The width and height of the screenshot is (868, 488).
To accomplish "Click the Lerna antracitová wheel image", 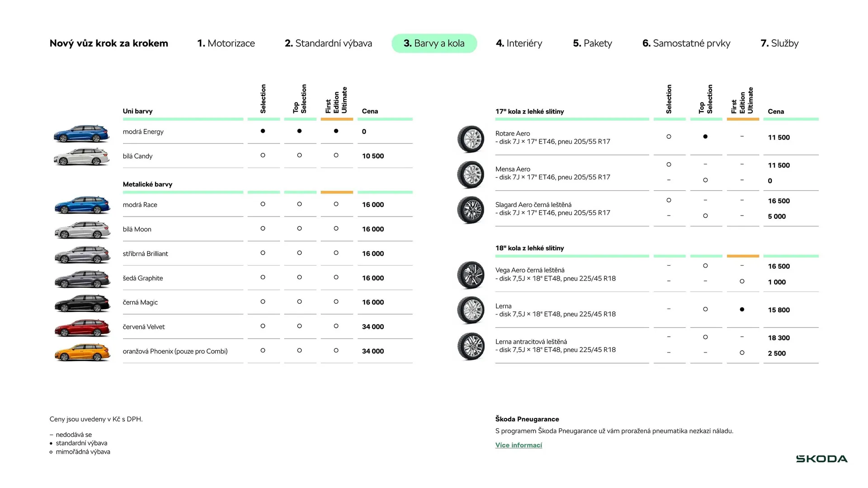I will pyautogui.click(x=471, y=346).
